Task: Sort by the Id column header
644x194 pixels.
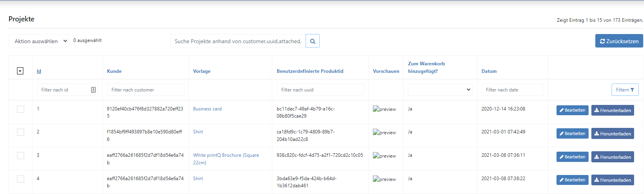Action: click(39, 71)
